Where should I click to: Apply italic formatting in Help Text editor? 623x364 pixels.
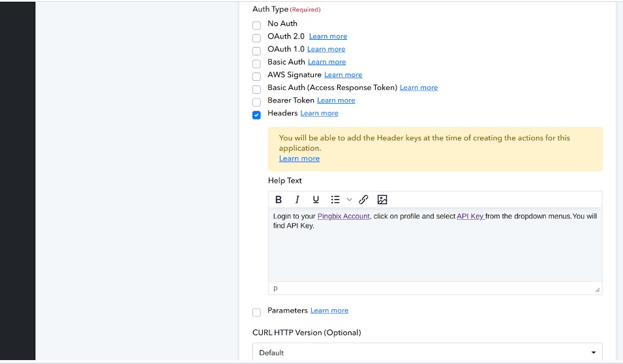[x=297, y=200]
